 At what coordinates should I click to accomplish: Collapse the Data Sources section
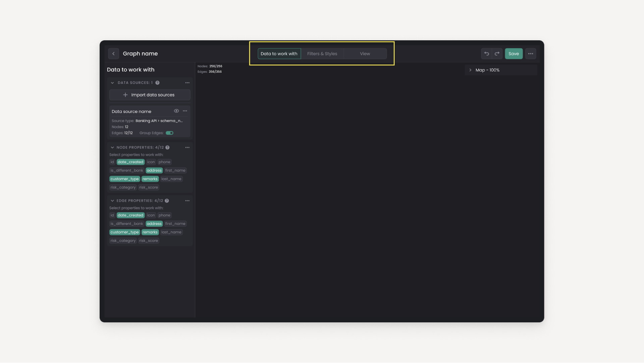pos(112,83)
